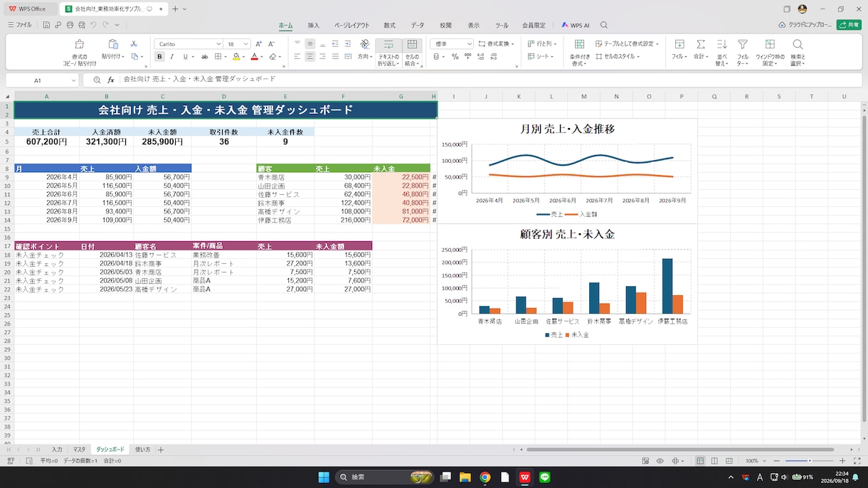Click the zoom magnifier icon in formula bar
This screenshot has height=488, width=868.
[97, 80]
